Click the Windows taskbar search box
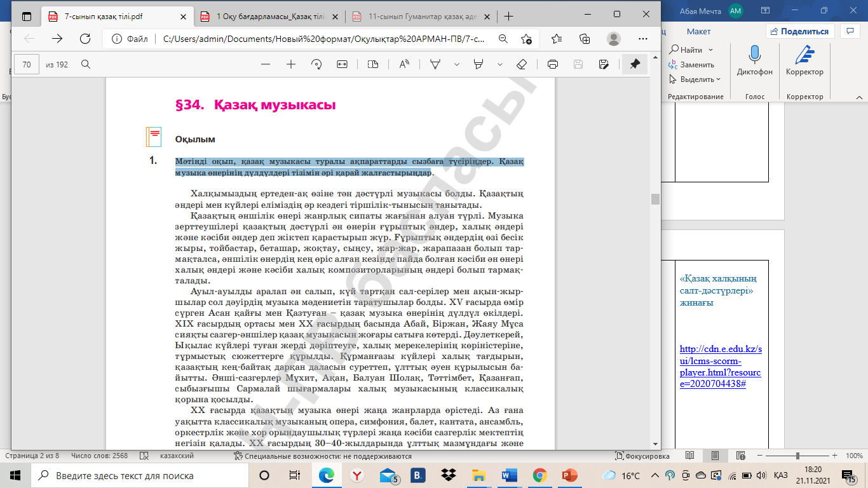Viewport: 868px width, 488px height. coord(140,475)
